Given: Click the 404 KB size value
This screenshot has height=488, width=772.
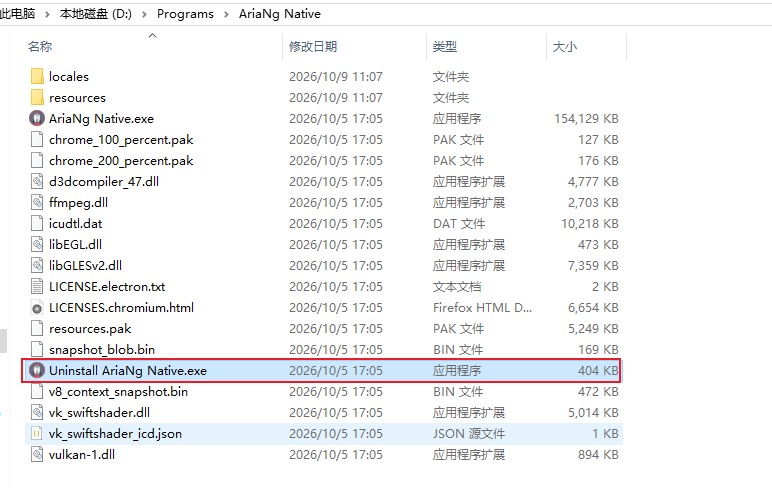Looking at the screenshot, I should coord(598,370).
